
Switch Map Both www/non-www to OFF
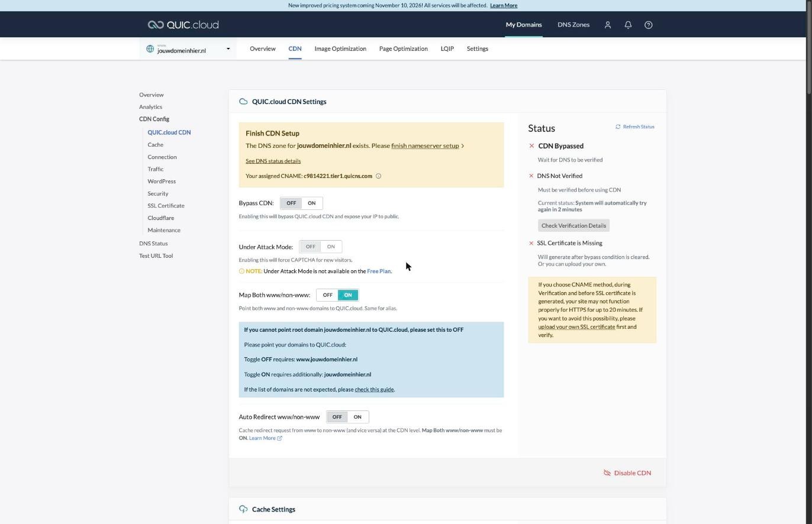pos(327,295)
